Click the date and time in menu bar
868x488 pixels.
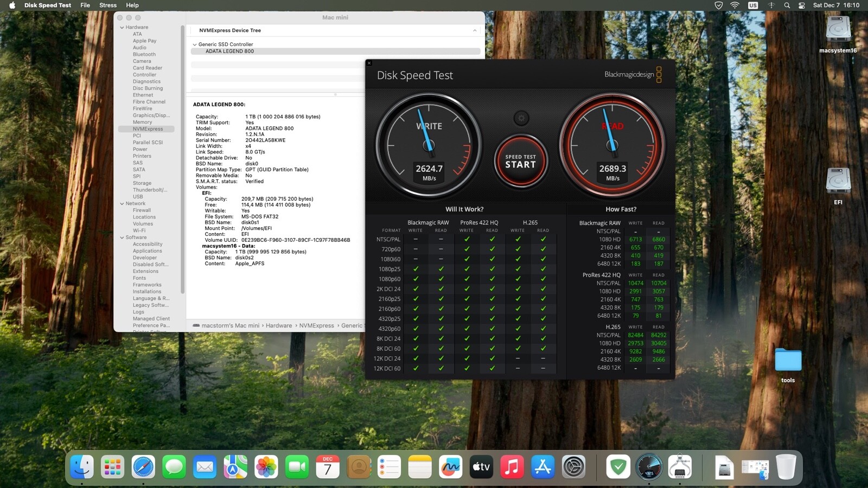coord(836,5)
